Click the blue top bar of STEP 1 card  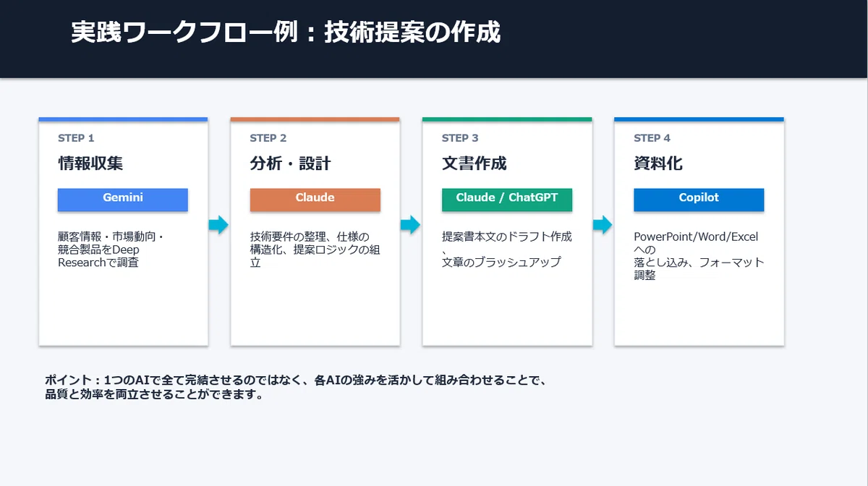(x=123, y=119)
